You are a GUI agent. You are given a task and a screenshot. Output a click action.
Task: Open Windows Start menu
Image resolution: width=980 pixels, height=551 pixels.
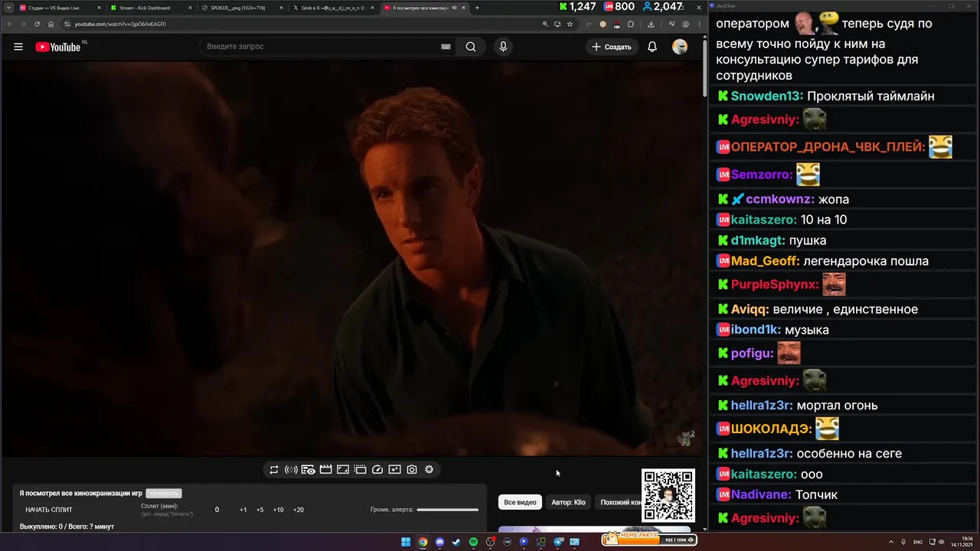pos(406,542)
